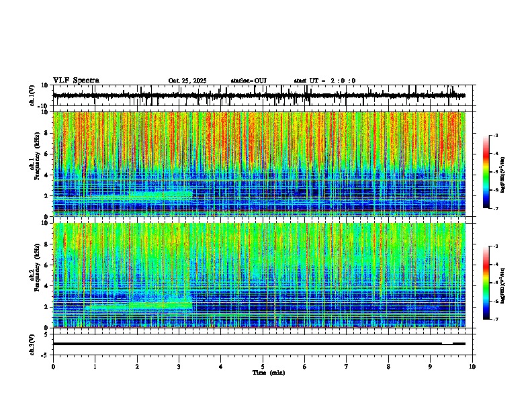Click the date text "Oct. 25, 2025"

tap(187, 81)
